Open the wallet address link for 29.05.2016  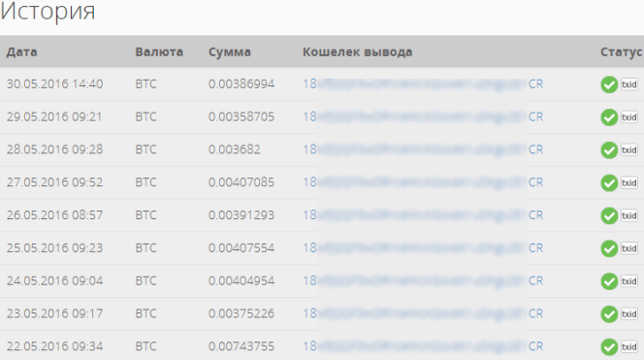pyautogui.click(x=423, y=116)
